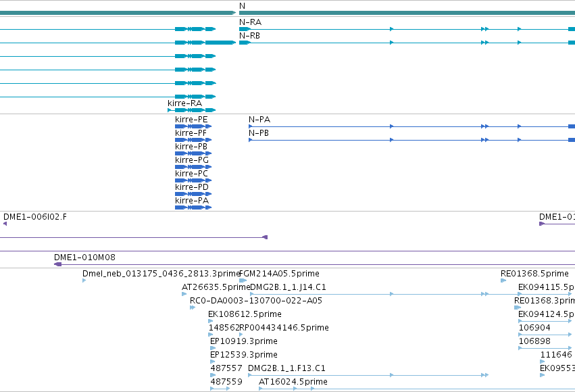Select the 106898 feature label
This screenshot has height=392, width=575.
click(x=534, y=341)
